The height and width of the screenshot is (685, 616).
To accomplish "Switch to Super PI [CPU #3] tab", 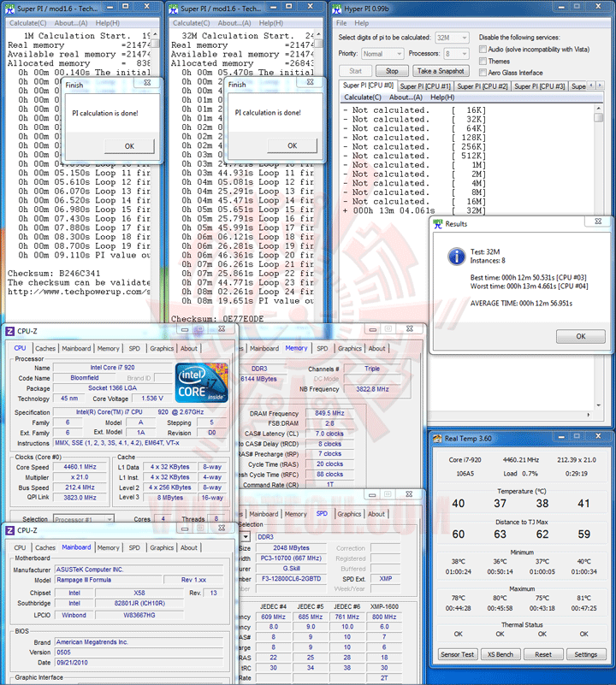I will pos(540,86).
